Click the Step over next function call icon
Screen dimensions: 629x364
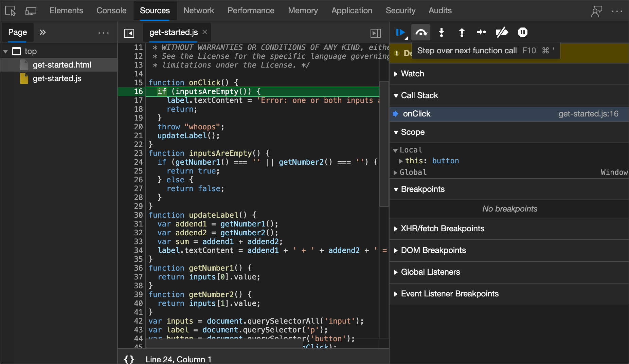point(421,32)
